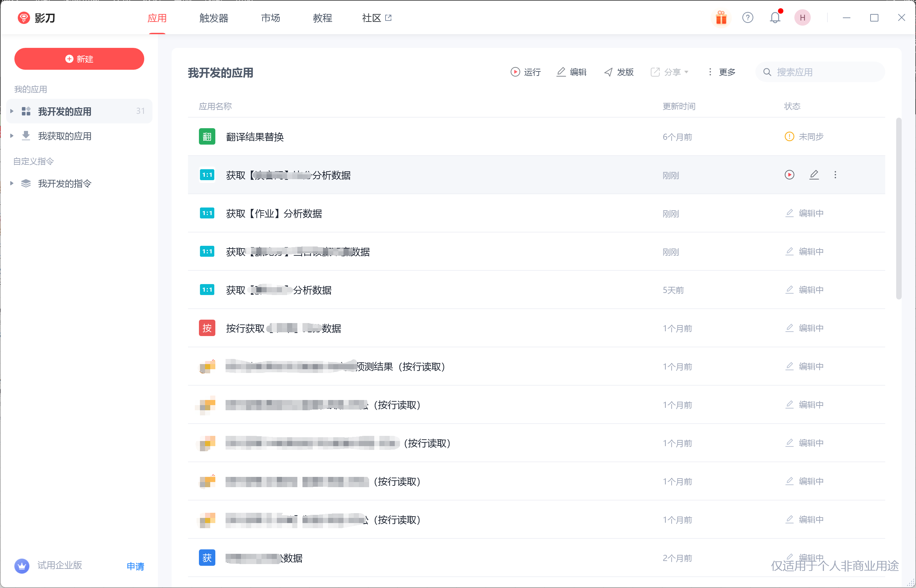916x588 pixels.
Task: Expand the 我开发的指令 tree arrow
Action: click(12, 183)
